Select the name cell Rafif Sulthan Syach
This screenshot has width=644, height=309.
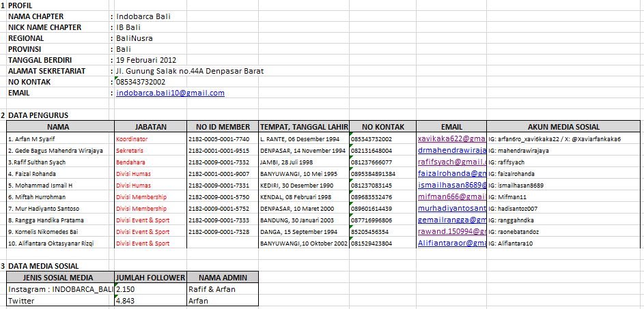(60, 162)
